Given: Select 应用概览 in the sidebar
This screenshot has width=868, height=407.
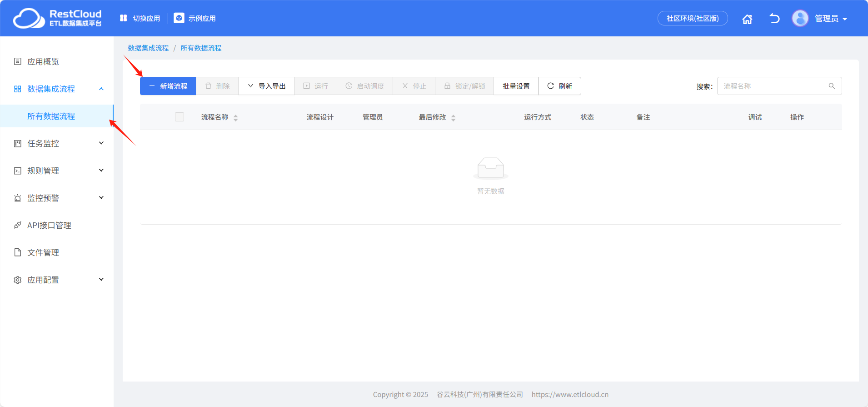Looking at the screenshot, I should pos(43,61).
